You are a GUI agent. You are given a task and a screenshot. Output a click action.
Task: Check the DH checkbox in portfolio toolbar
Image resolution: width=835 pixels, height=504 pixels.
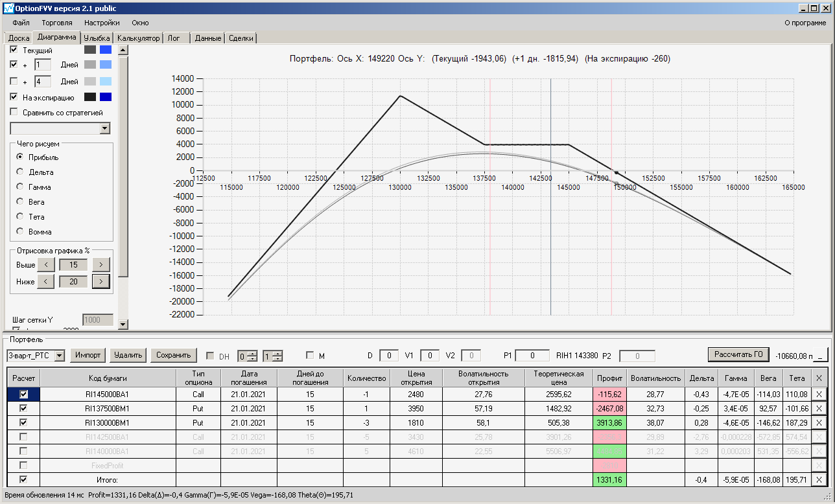pos(210,356)
